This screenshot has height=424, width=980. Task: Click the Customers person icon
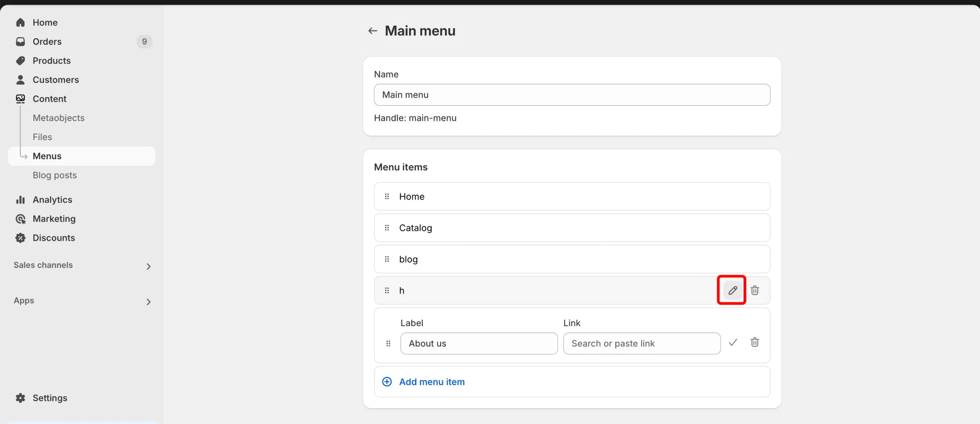[x=21, y=80]
